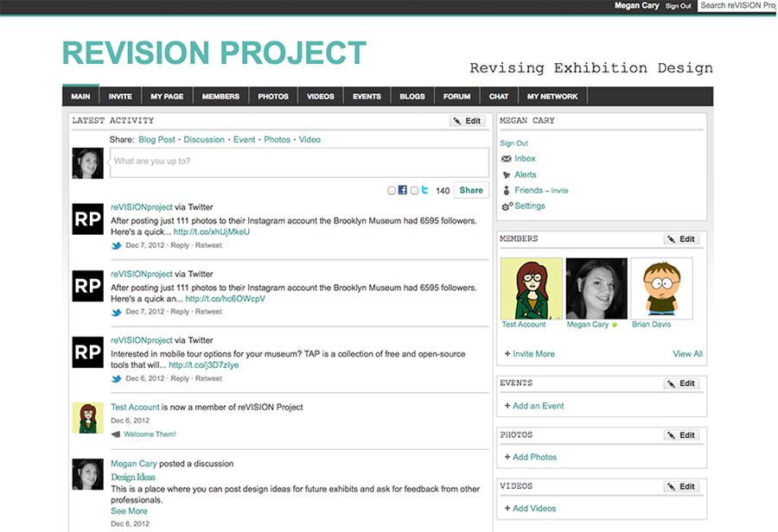Image resolution: width=778 pixels, height=532 pixels.
Task: Open the VIDEOS tab
Action: [x=321, y=96]
